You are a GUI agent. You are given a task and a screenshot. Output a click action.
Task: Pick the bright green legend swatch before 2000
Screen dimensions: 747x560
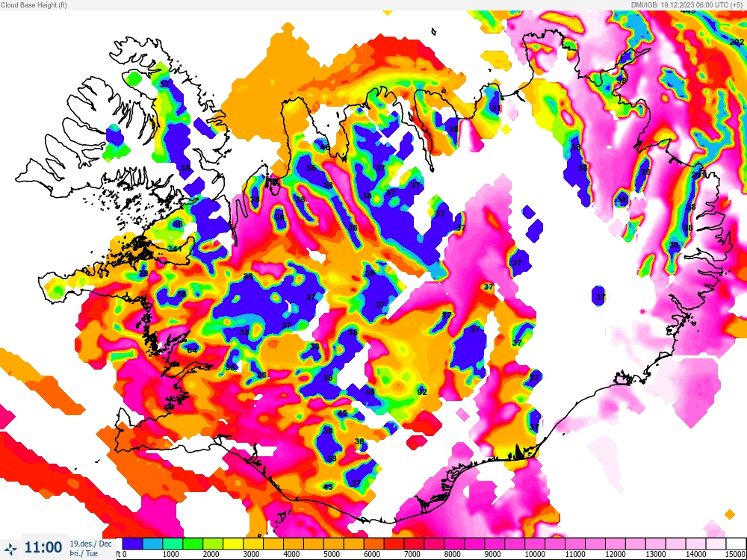coord(193,544)
